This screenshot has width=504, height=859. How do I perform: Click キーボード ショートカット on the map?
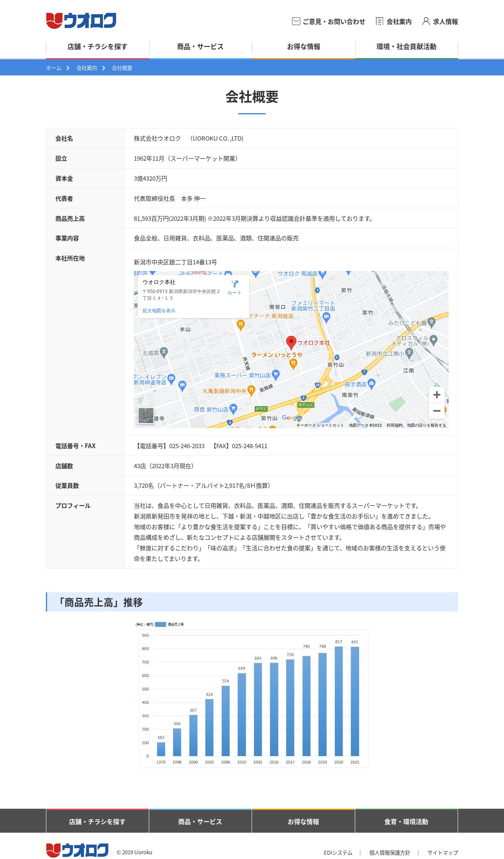320,425
